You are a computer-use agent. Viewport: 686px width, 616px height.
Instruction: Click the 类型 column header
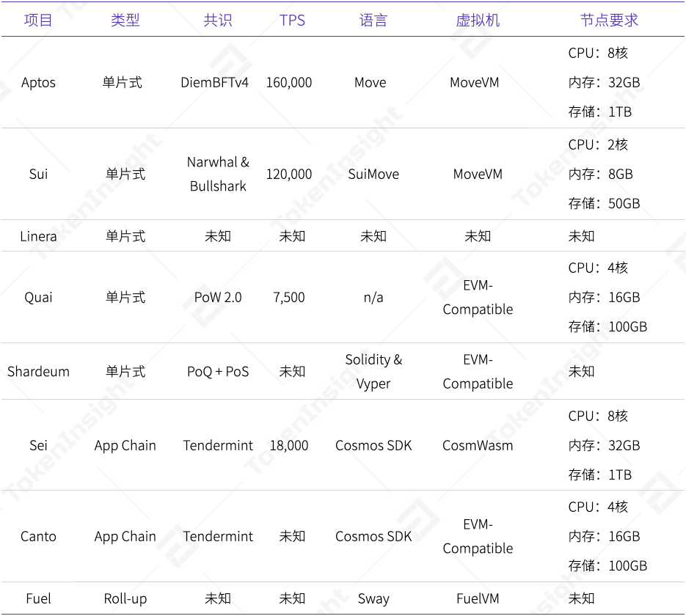click(125, 20)
